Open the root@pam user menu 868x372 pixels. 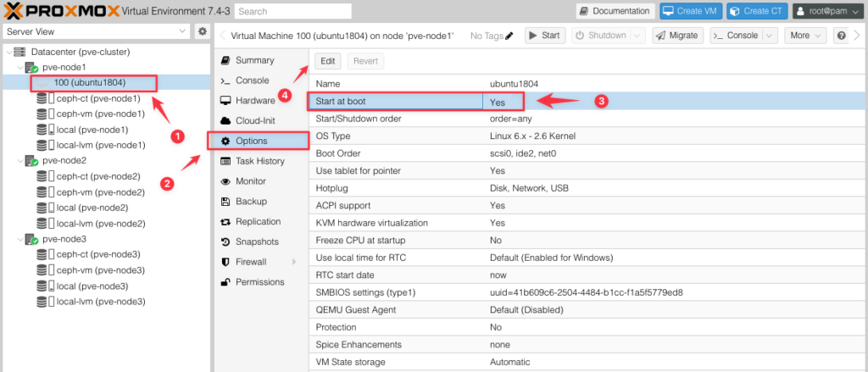pyautogui.click(x=827, y=11)
